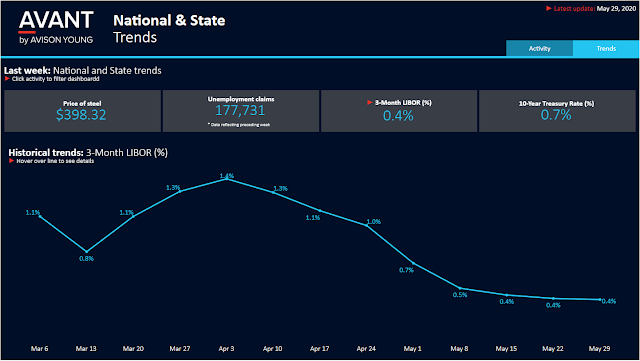Viewport: 640px width, 361px height.
Task: Click the Mar 13 data point at 0.8%
Action: pos(87,252)
